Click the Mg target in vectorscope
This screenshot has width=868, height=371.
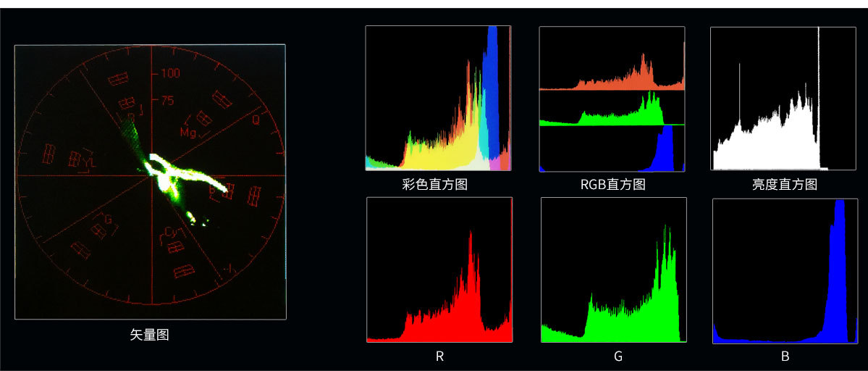(187, 133)
